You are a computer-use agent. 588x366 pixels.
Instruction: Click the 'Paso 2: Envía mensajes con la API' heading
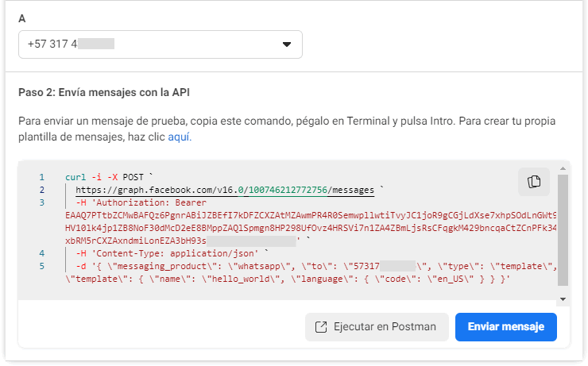(104, 92)
